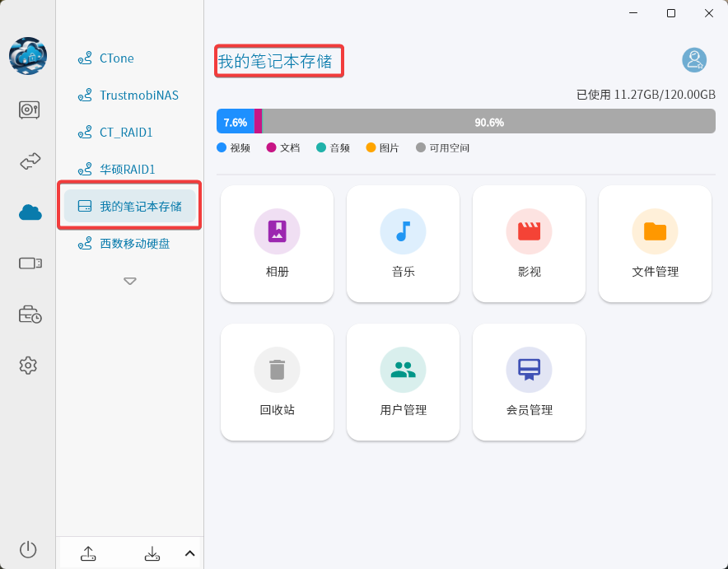Screen dimensions: 728x569
Task: Click the download icon at bottom
Action: point(152,553)
